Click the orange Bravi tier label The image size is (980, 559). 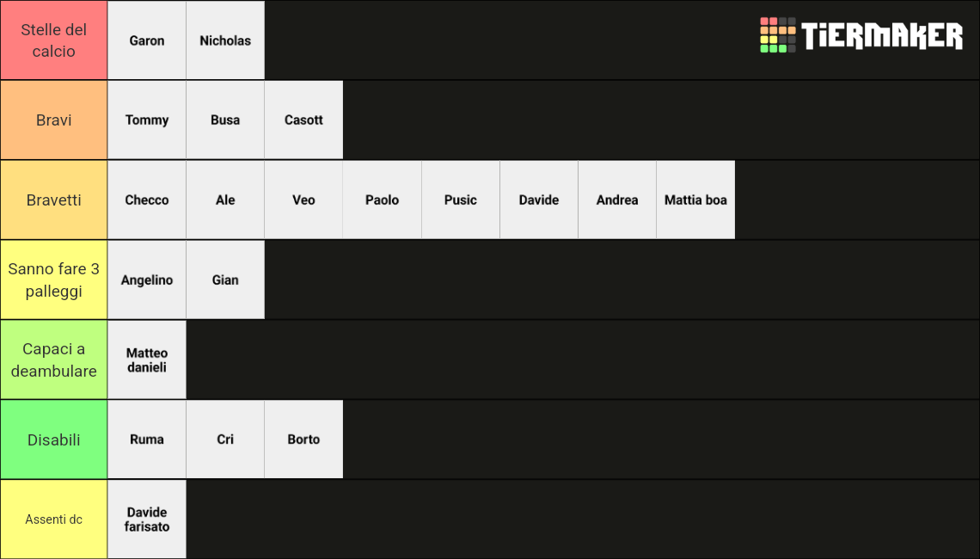54,120
